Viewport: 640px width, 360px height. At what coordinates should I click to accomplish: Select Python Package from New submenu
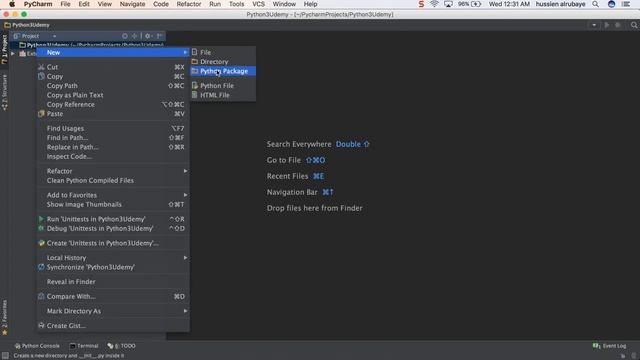point(223,71)
